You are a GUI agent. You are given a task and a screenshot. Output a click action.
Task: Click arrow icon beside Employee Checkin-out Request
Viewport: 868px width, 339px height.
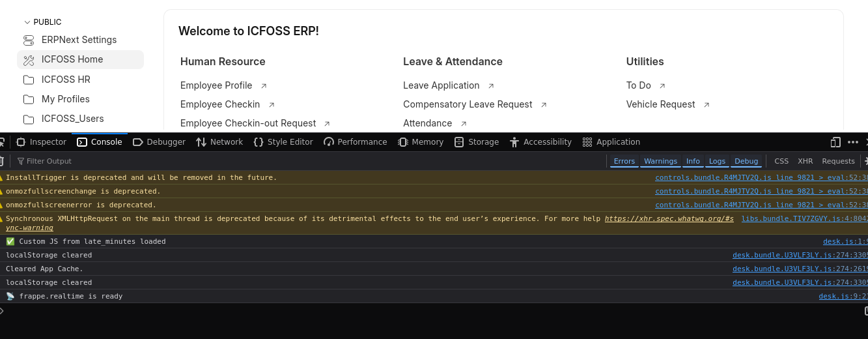(x=327, y=124)
